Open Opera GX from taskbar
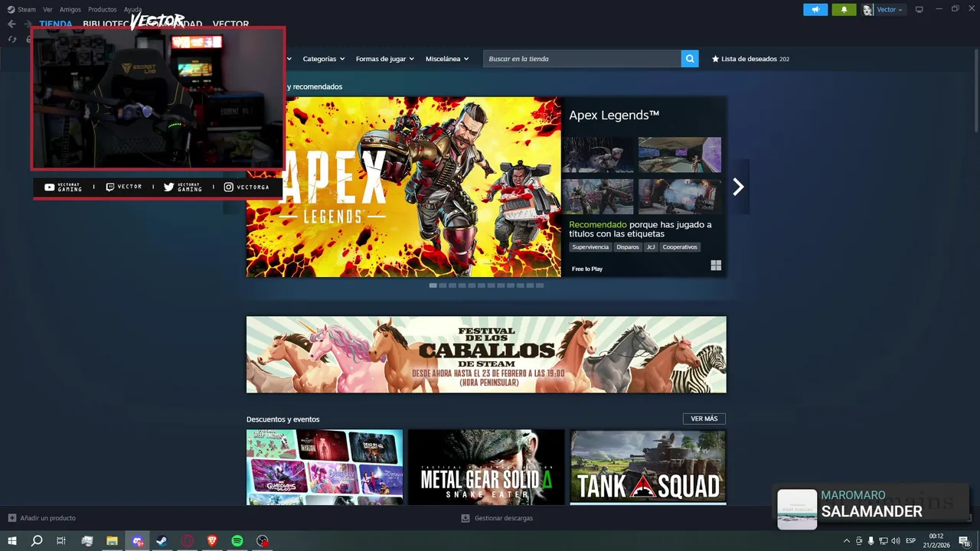 (x=188, y=541)
